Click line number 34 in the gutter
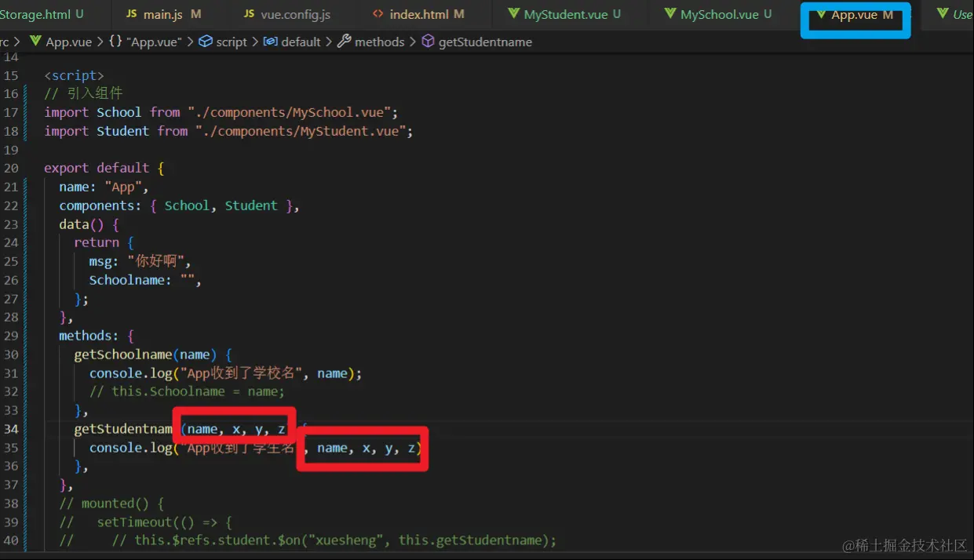 click(x=10, y=429)
